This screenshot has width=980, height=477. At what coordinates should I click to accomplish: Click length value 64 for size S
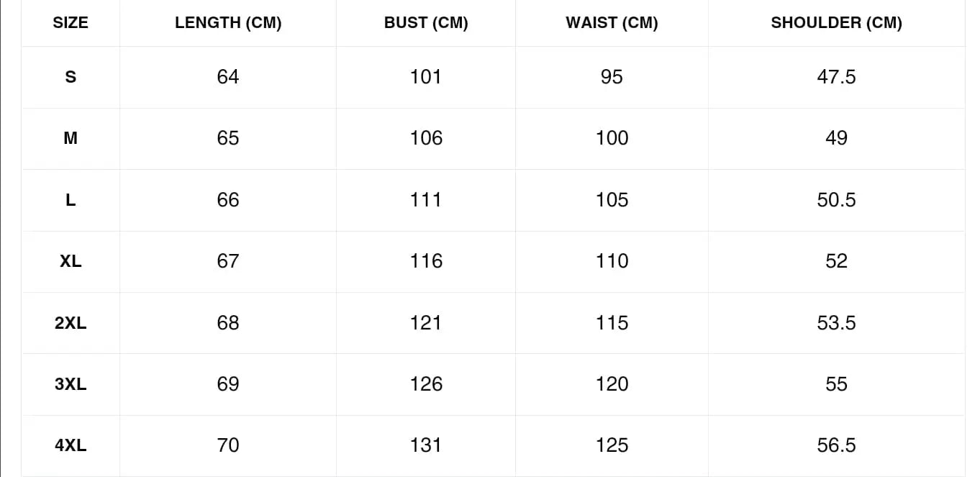coord(228,77)
